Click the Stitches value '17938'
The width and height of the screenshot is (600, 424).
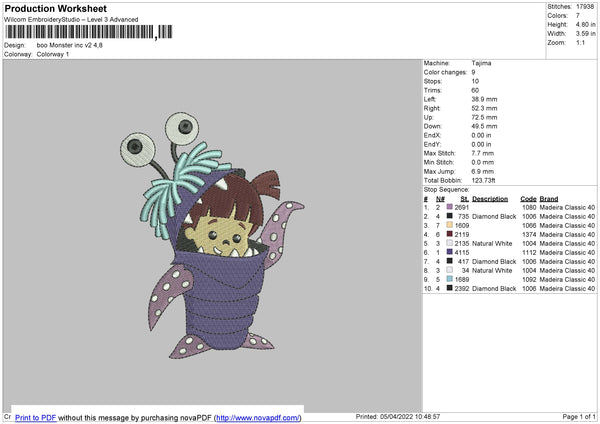pyautogui.click(x=585, y=7)
